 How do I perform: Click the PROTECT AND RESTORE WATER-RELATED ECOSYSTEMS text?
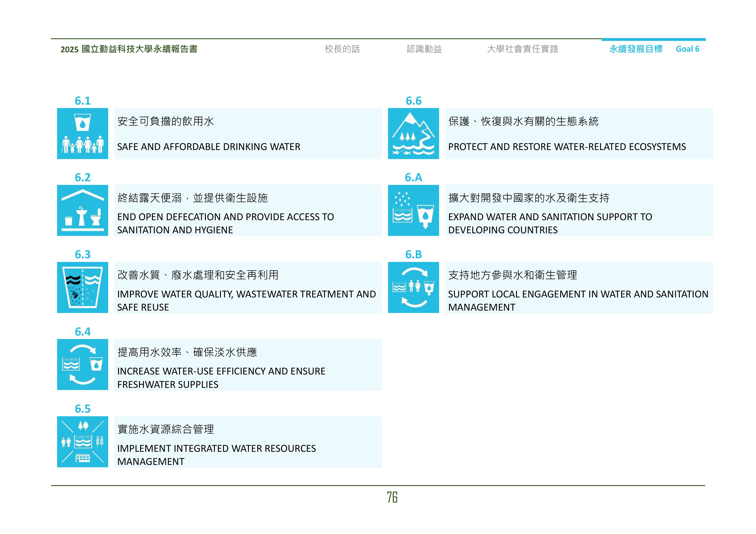tap(567, 147)
